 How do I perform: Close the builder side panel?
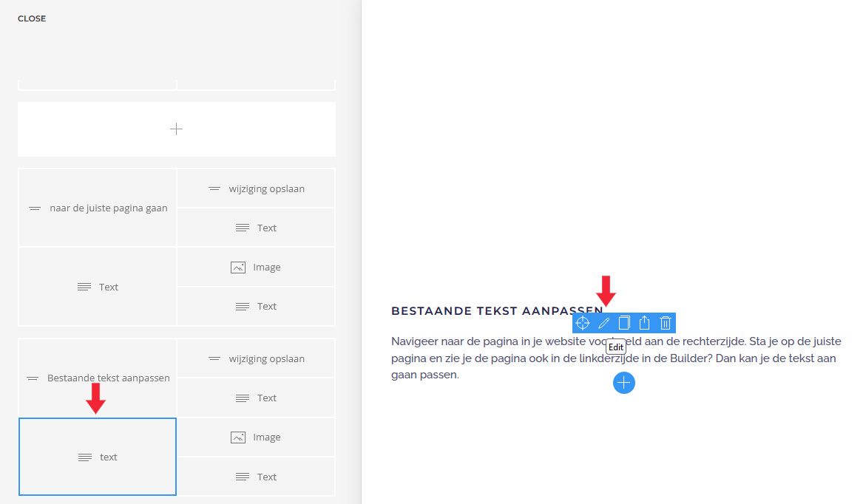(32, 18)
